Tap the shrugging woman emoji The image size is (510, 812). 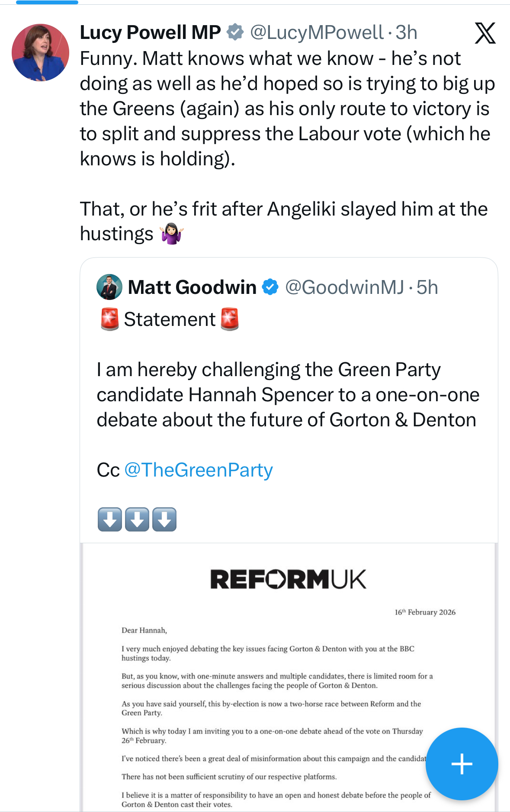(x=172, y=234)
